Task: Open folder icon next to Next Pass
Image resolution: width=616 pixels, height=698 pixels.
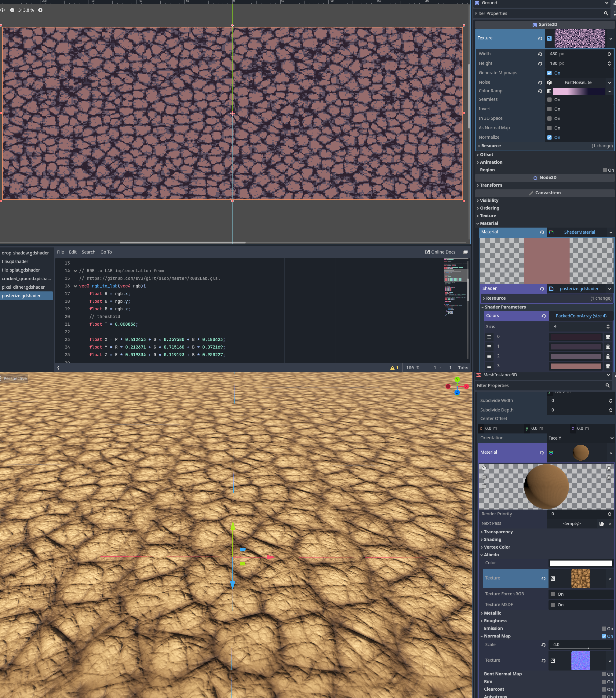Action: [601, 524]
